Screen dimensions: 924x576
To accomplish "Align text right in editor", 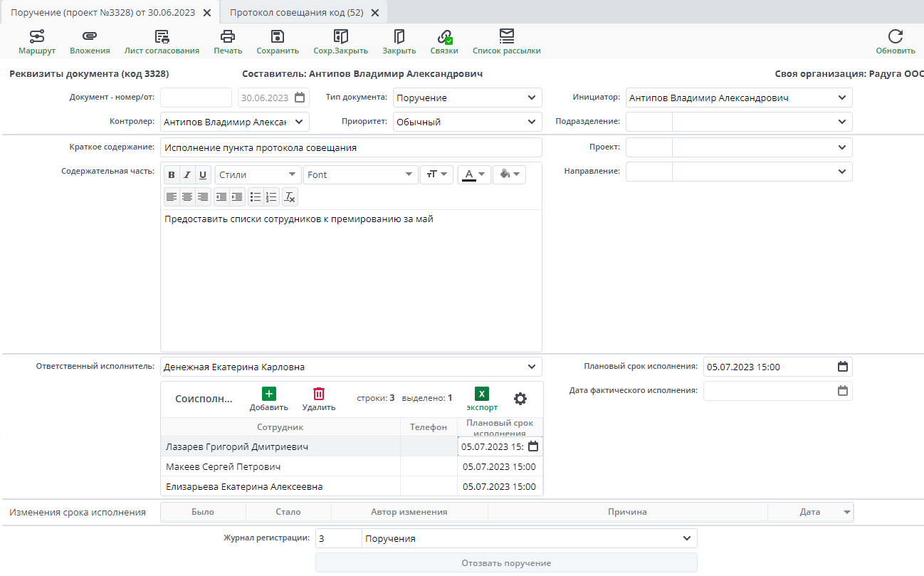I will pyautogui.click(x=203, y=197).
